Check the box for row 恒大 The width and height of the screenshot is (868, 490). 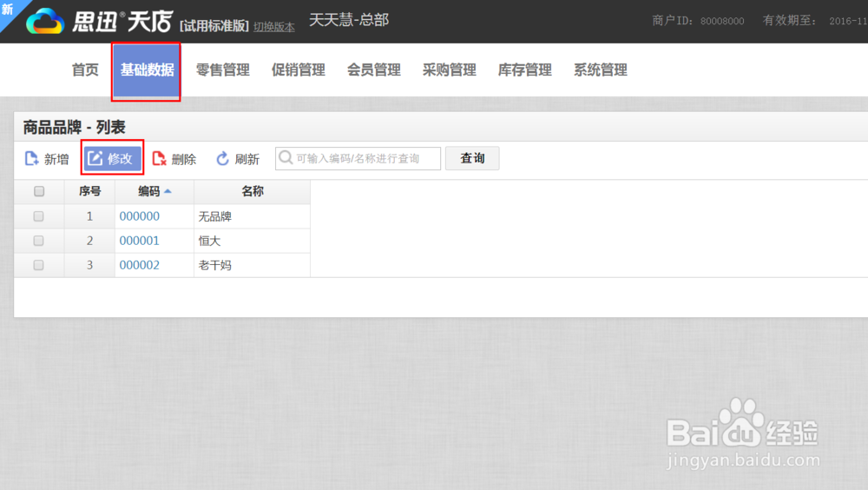tap(39, 241)
